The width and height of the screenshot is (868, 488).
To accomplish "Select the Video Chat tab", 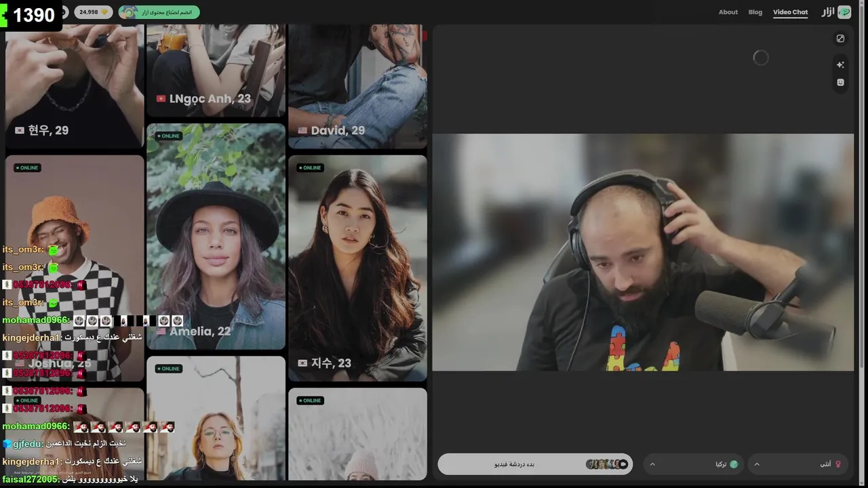I will point(790,12).
